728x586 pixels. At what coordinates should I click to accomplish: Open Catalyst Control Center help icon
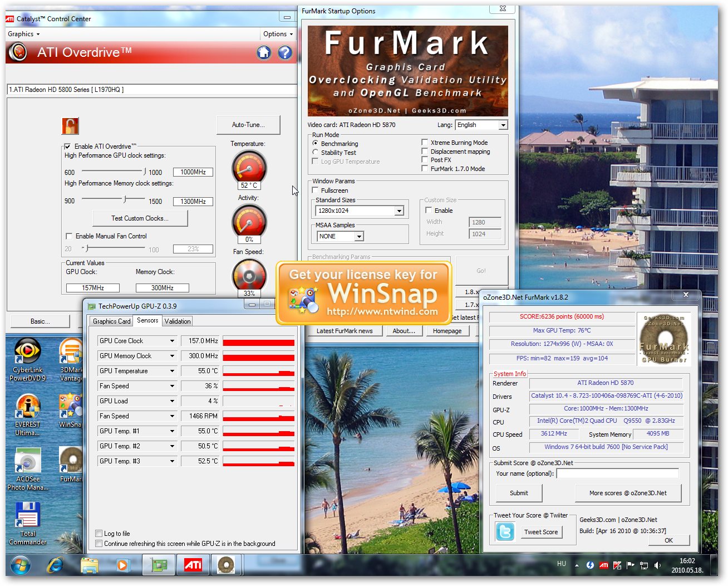[285, 52]
